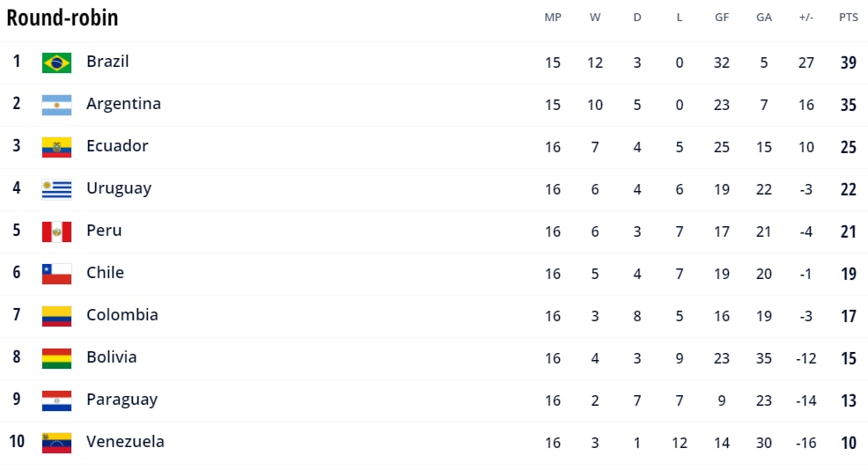Screen dimensions: 868x470
Task: Click the MP column header
Action: (x=553, y=18)
